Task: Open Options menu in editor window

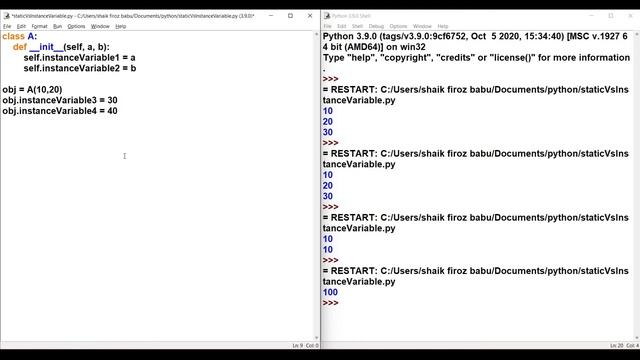Action: click(x=76, y=26)
